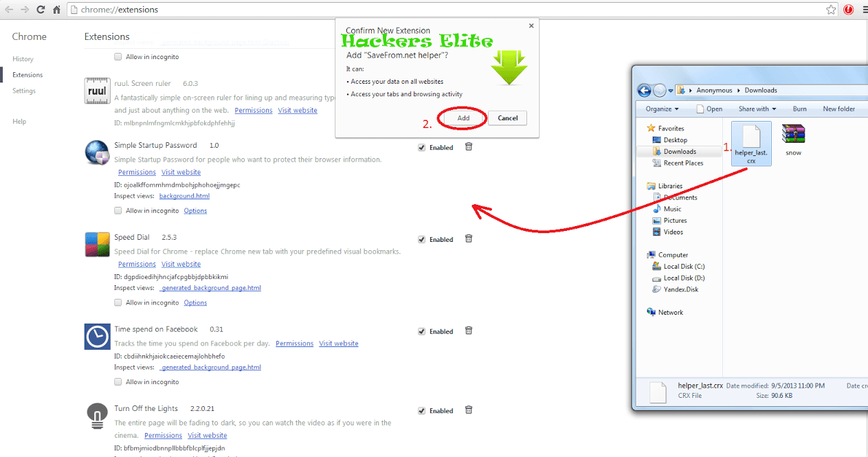The height and width of the screenshot is (457, 868).
Task: Open Videos library in Explorer
Action: 674,232
